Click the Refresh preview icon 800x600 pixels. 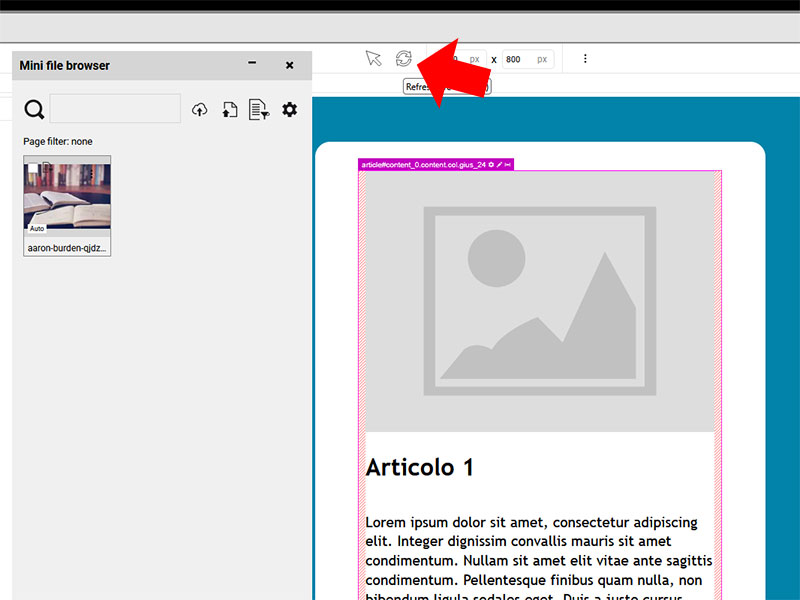[403, 59]
